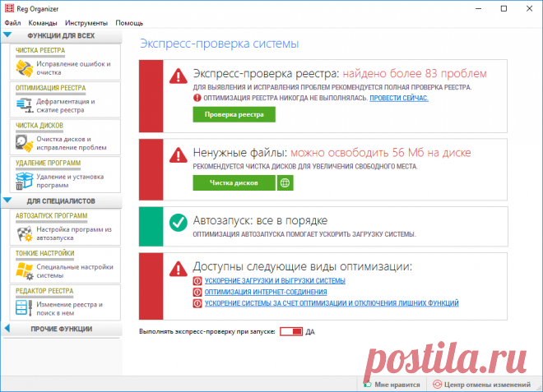Screen dimensions: 543x392
Task: Click the autostart checkered flag icon
Action: pyautogui.click(x=25, y=233)
